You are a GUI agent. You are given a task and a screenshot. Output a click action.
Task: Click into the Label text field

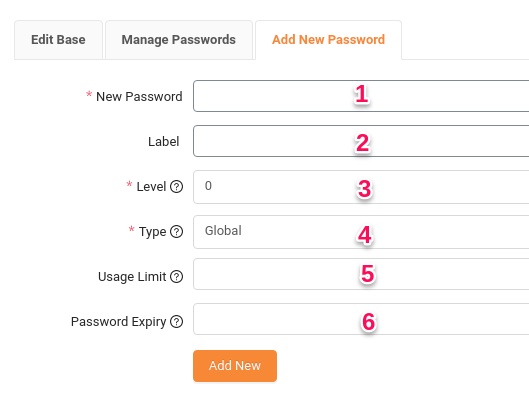[361, 141]
